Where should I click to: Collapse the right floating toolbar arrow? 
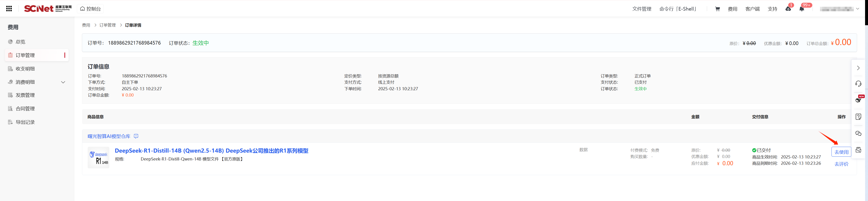858,68
